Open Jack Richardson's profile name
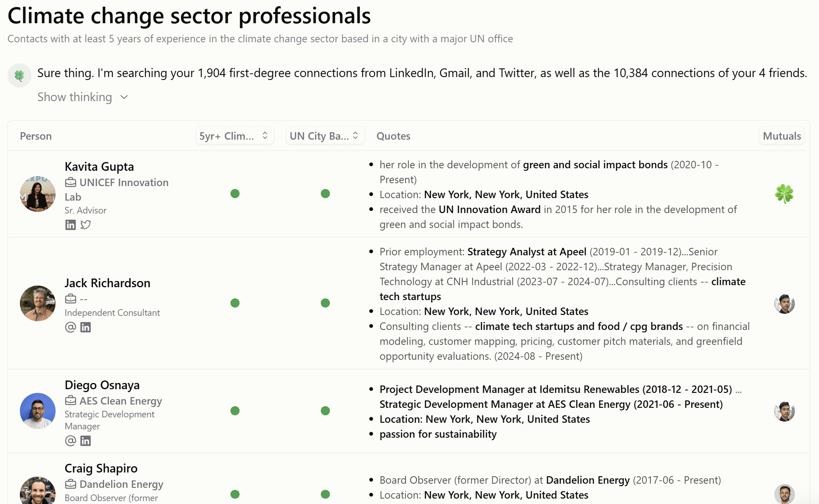This screenshot has height=504, width=819. point(107,283)
